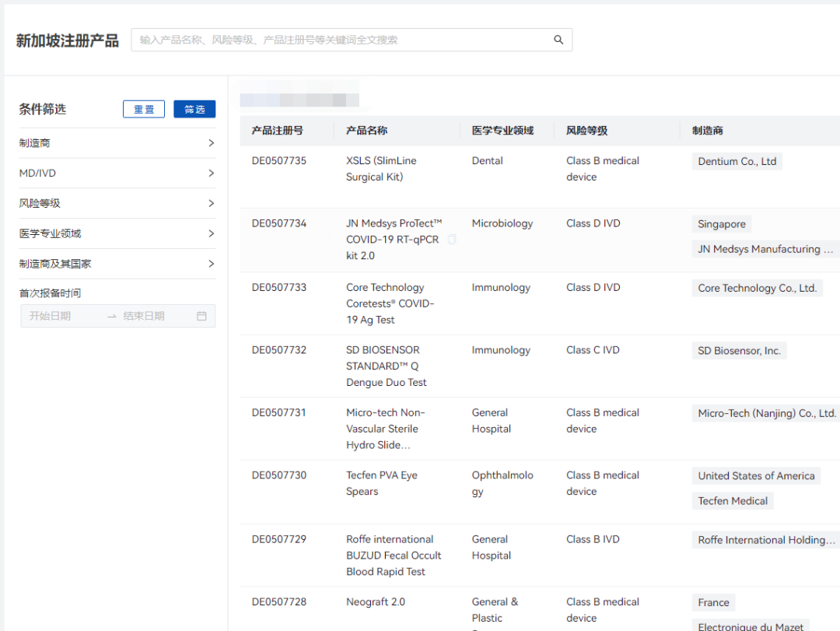Image resolution: width=840 pixels, height=631 pixels.
Task: Click General Hospital in DE0507731 row
Action: point(492,421)
